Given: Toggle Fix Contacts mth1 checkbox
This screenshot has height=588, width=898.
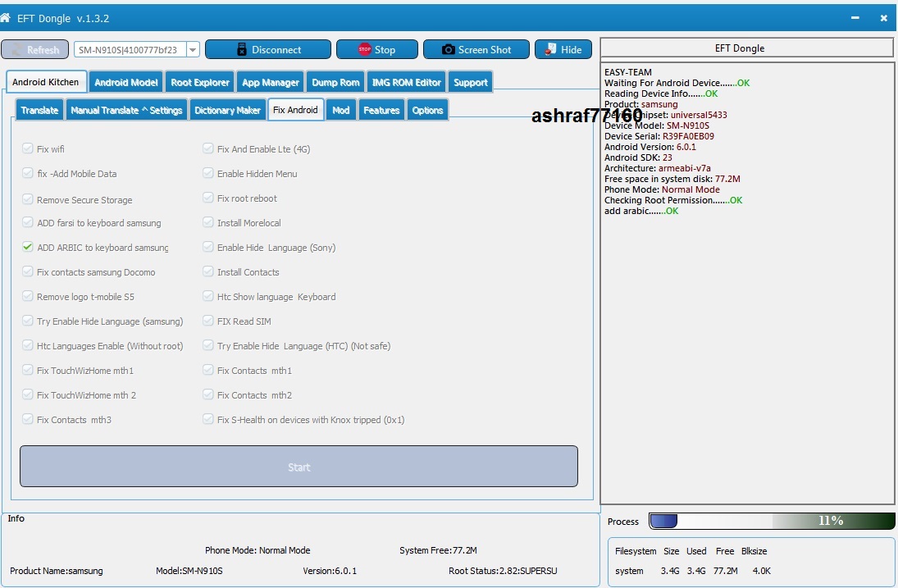Looking at the screenshot, I should click(x=207, y=370).
